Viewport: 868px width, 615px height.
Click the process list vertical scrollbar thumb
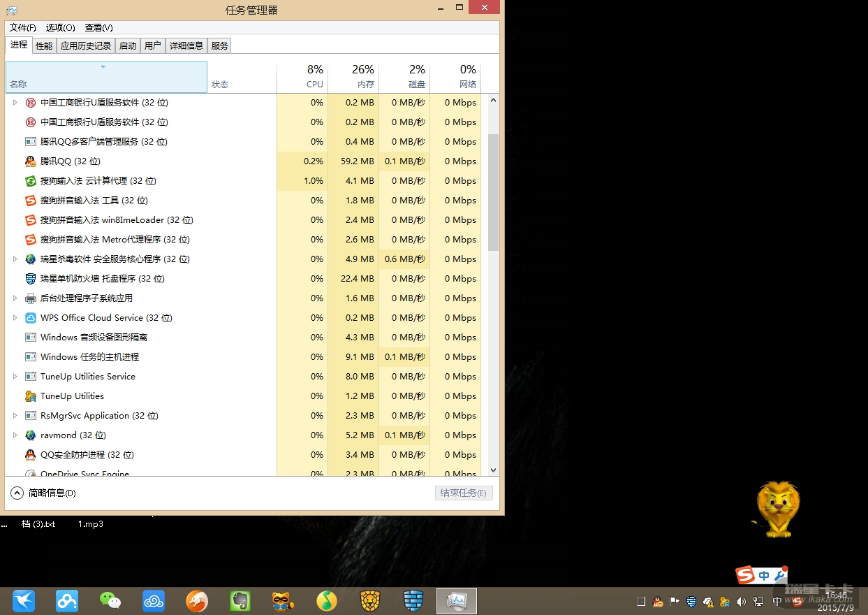[x=493, y=192]
